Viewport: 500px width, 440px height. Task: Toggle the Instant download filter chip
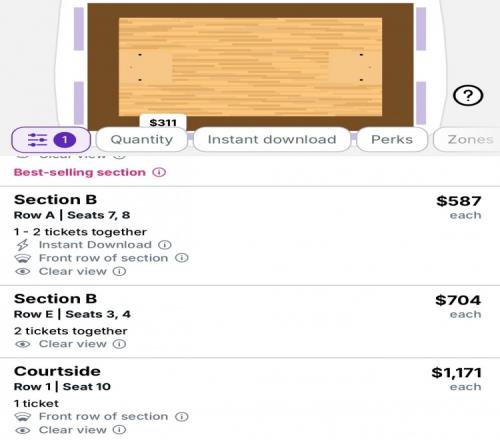tap(272, 139)
